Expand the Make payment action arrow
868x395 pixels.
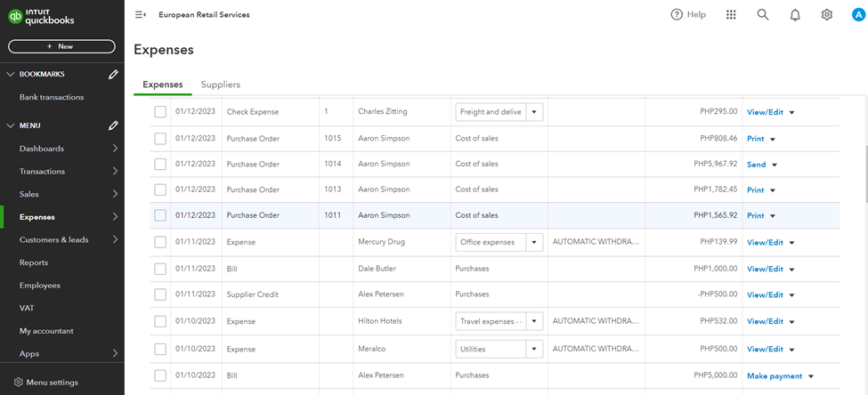point(812,376)
